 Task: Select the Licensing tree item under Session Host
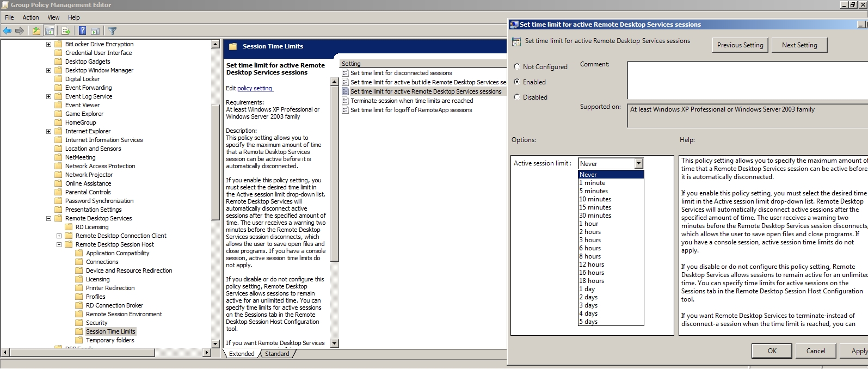(x=98, y=279)
